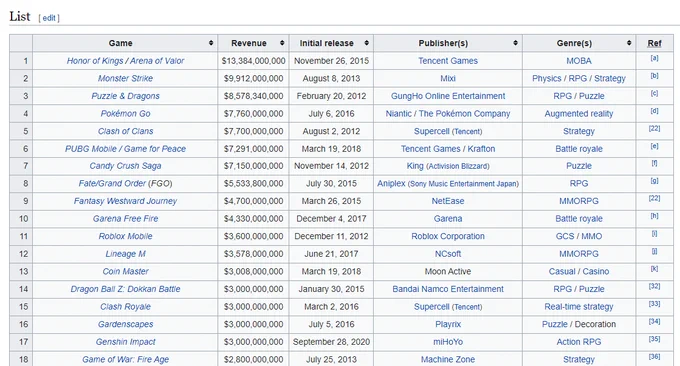Open Augmented reality genre link

[579, 114]
